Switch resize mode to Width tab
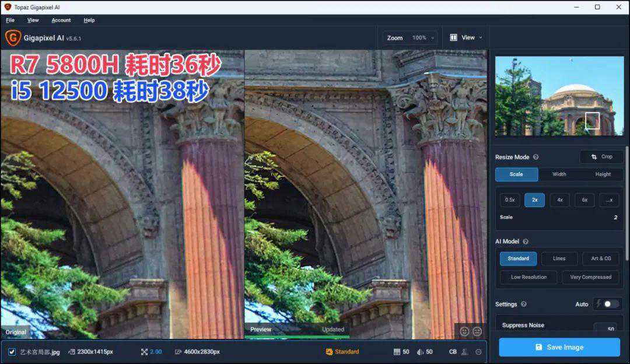Viewport: 630px width, 364px height. click(559, 174)
